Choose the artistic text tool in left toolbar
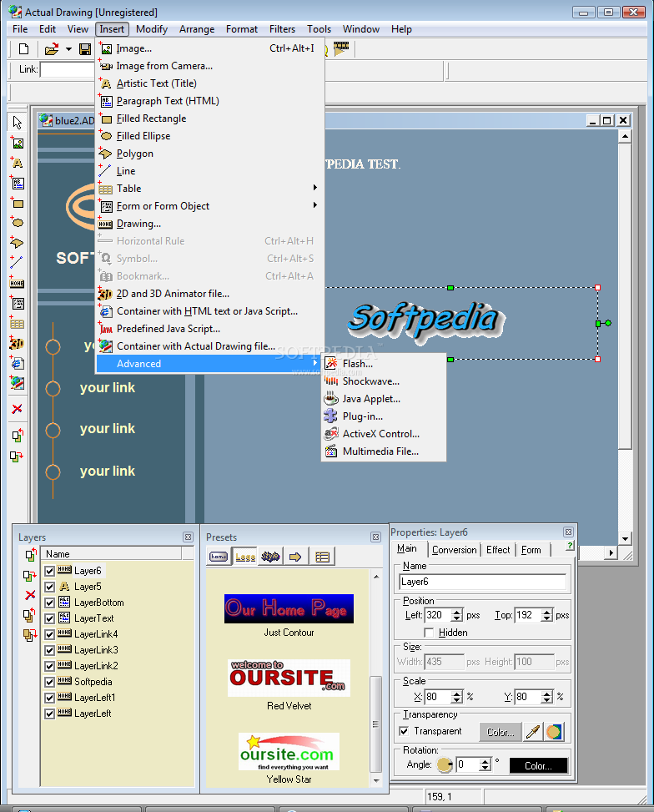The height and width of the screenshot is (812, 654). coord(17,163)
